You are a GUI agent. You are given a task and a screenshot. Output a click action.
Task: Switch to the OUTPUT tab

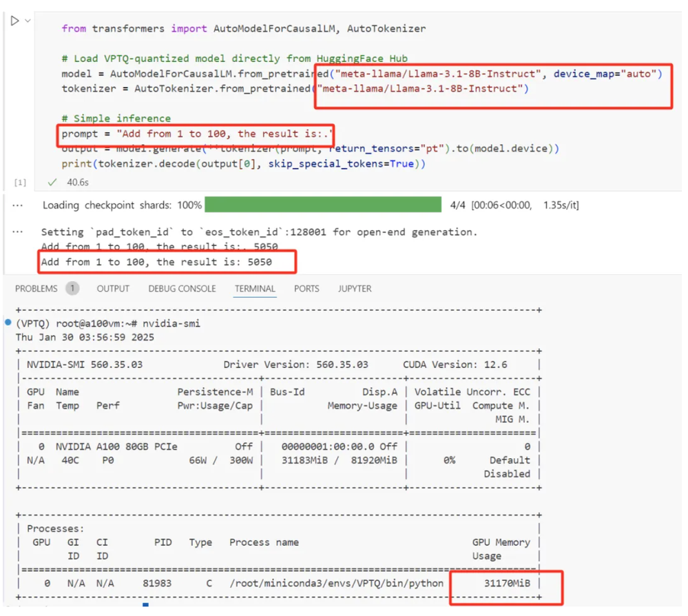click(x=113, y=289)
